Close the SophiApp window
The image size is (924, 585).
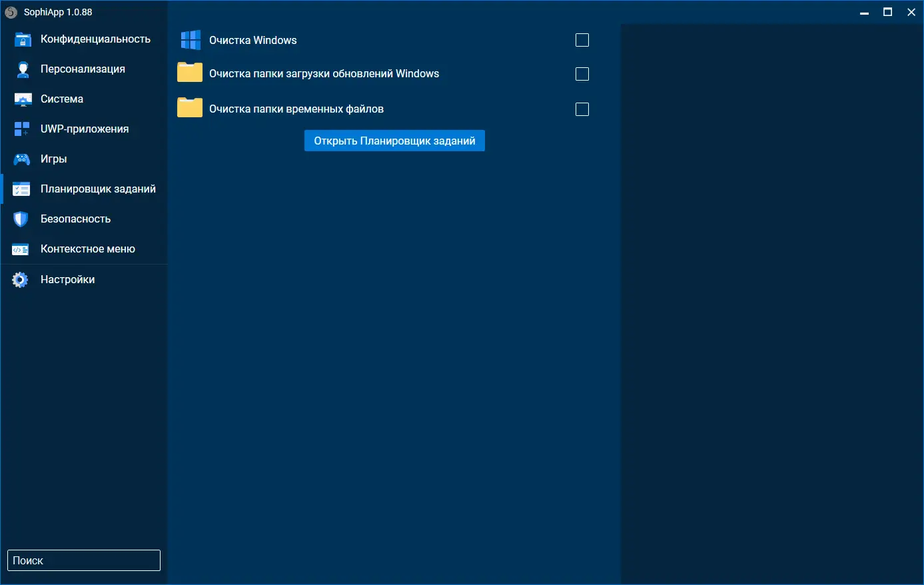[911, 12]
